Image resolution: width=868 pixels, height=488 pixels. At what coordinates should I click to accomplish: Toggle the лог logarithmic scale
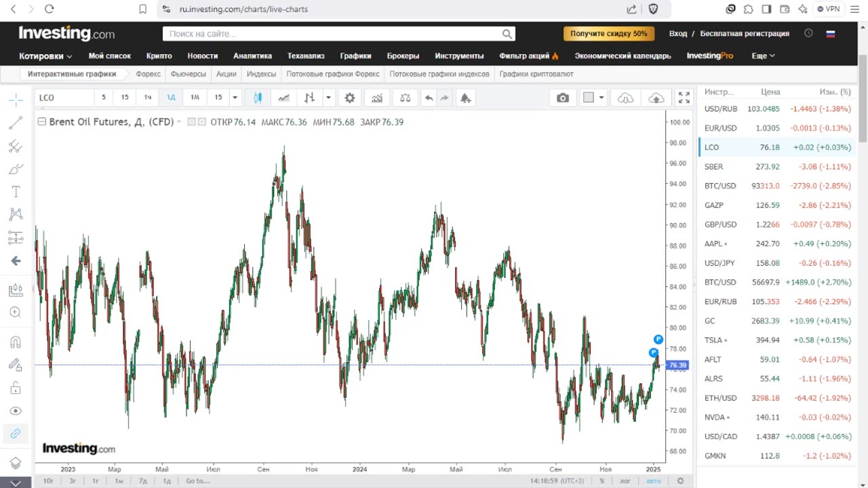[625, 481]
